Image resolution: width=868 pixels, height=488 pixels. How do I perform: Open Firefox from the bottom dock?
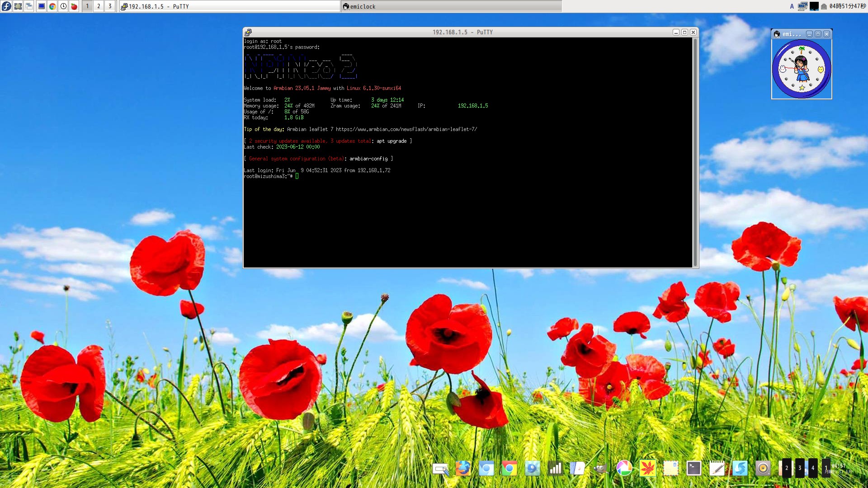coord(463,469)
